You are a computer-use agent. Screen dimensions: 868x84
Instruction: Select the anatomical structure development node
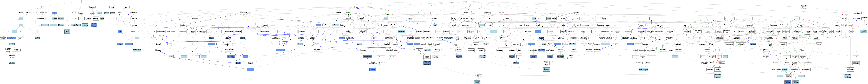click(243, 13)
